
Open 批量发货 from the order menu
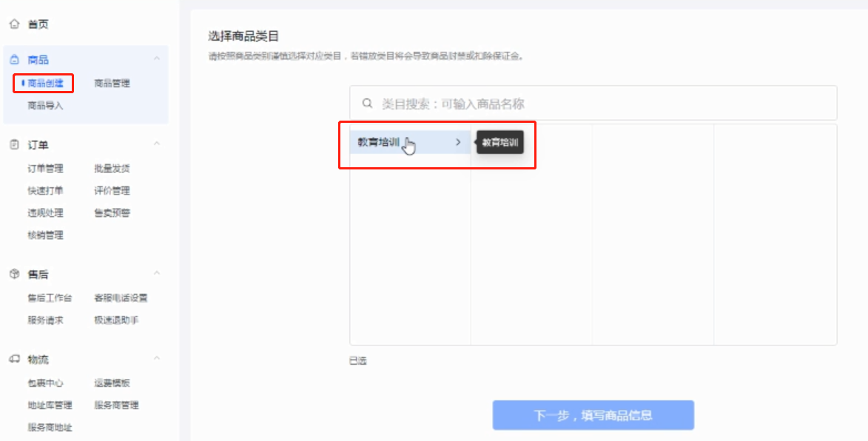(x=112, y=169)
